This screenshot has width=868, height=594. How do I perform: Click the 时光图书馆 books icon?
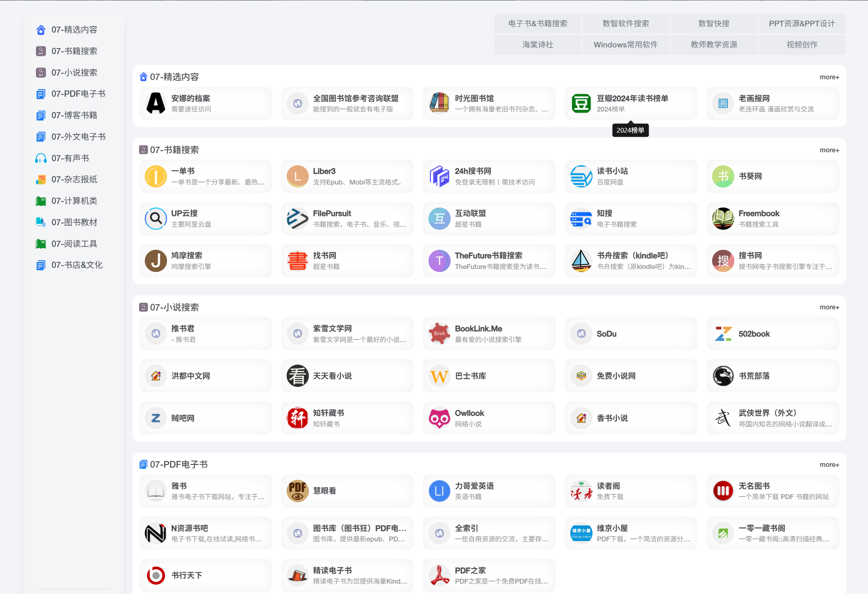point(439,103)
